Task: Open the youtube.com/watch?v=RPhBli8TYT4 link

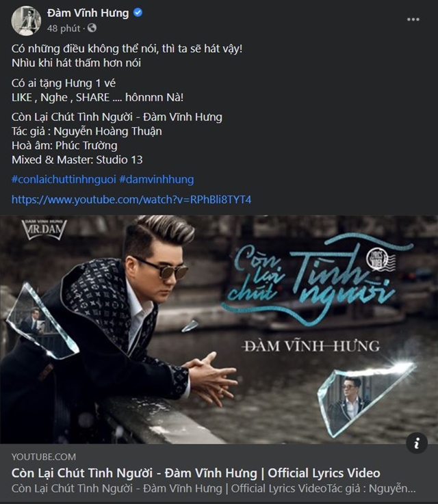Action: 131,200
